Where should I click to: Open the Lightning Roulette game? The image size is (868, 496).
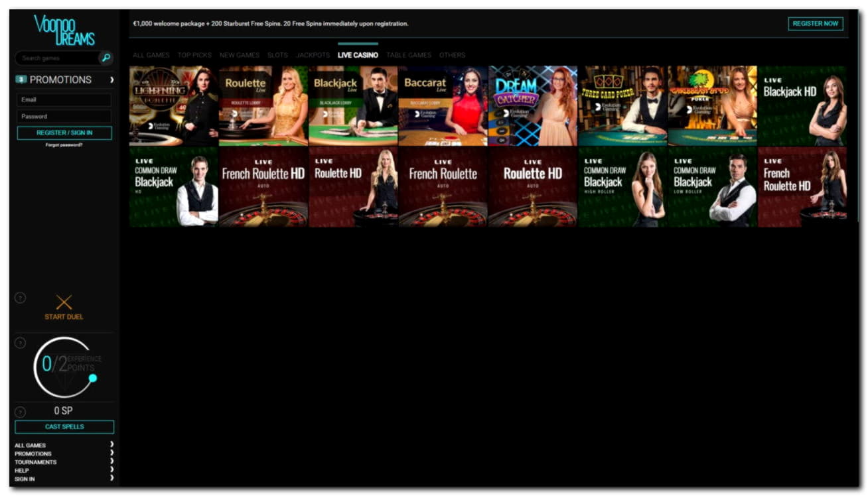coord(174,105)
